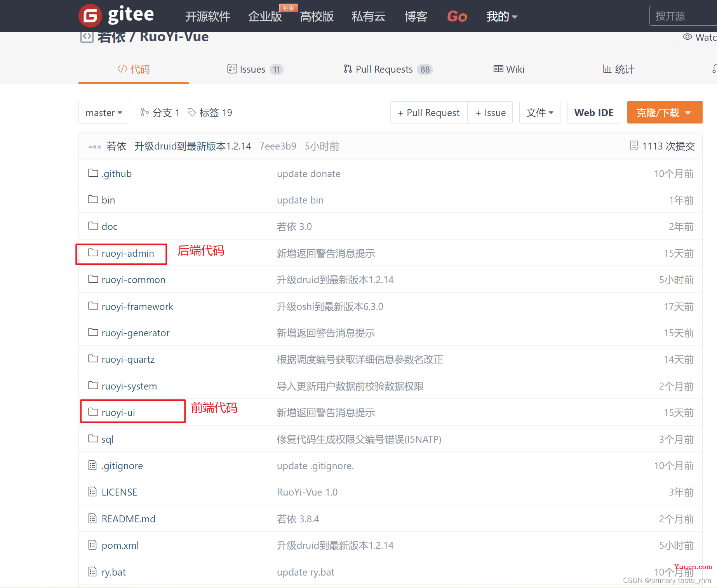The width and height of the screenshot is (717, 588).
Task: Open 私有云 in the top navigation
Action: coord(368,16)
